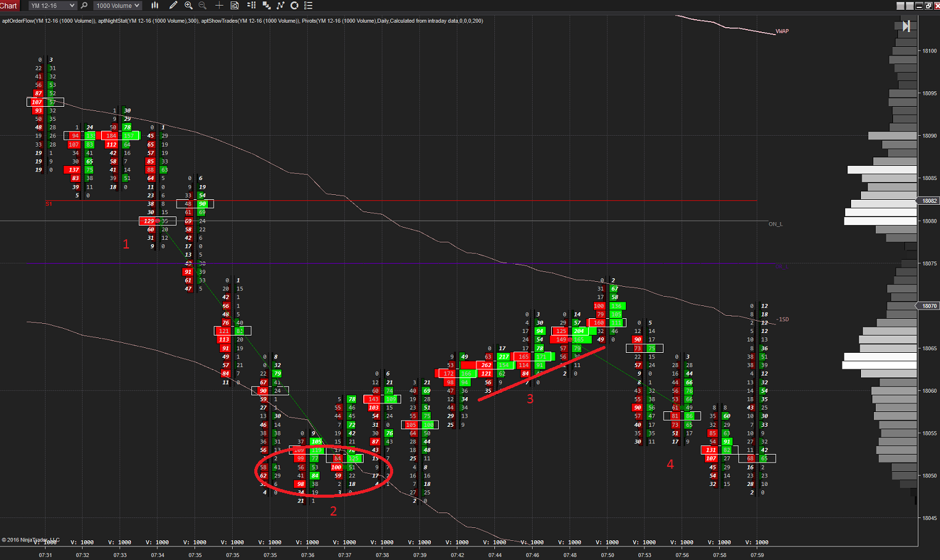Click the 18082 price marker on axis
The width and height of the screenshot is (940, 560).
tap(930, 201)
